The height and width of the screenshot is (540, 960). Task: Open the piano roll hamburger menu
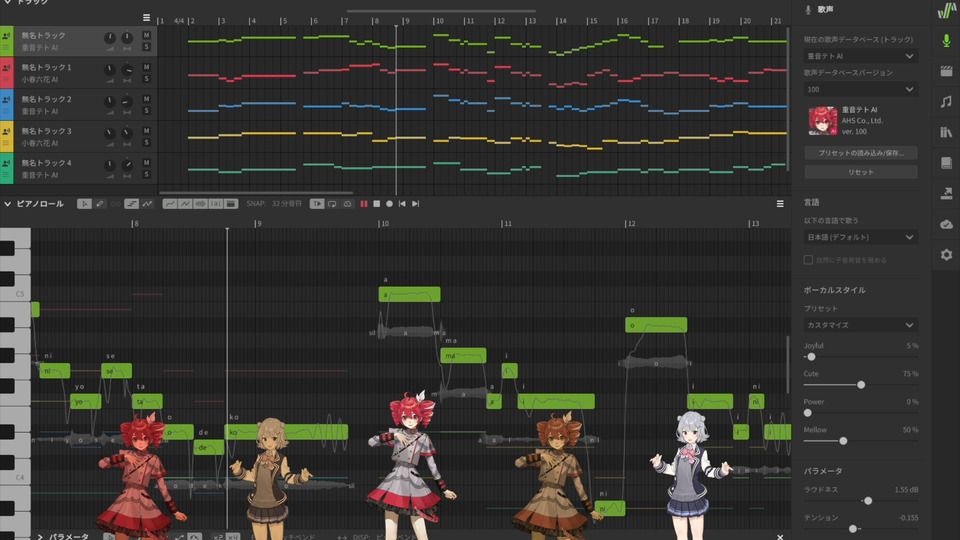pyautogui.click(x=780, y=204)
